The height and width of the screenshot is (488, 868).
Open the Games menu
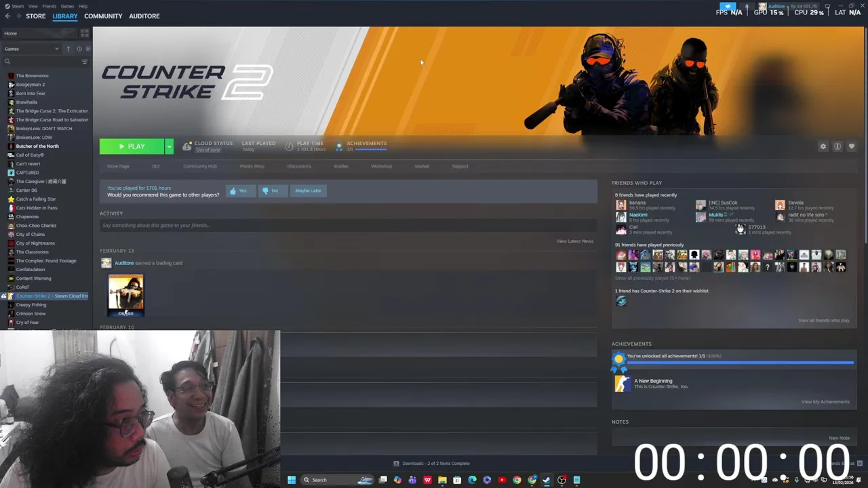point(67,6)
